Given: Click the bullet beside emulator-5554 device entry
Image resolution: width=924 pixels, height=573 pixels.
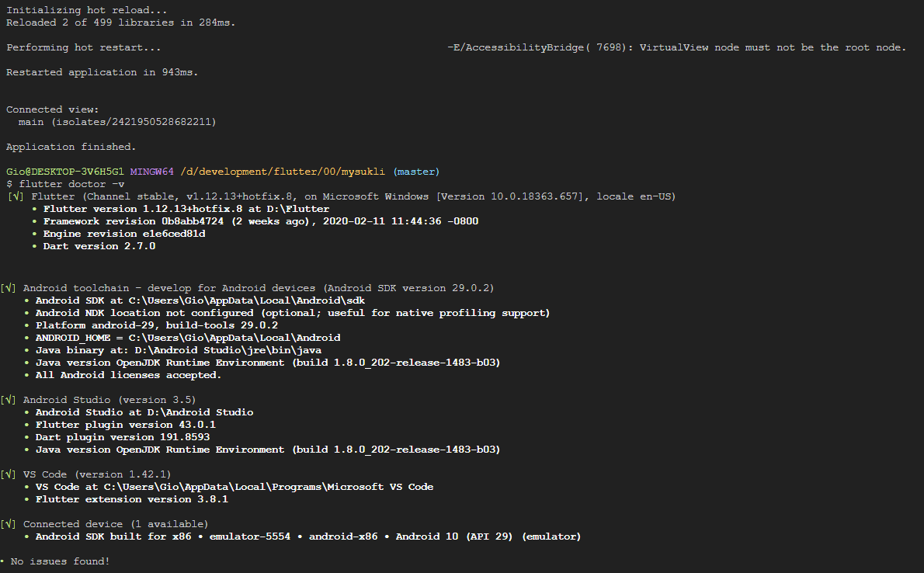Looking at the screenshot, I should [26, 536].
